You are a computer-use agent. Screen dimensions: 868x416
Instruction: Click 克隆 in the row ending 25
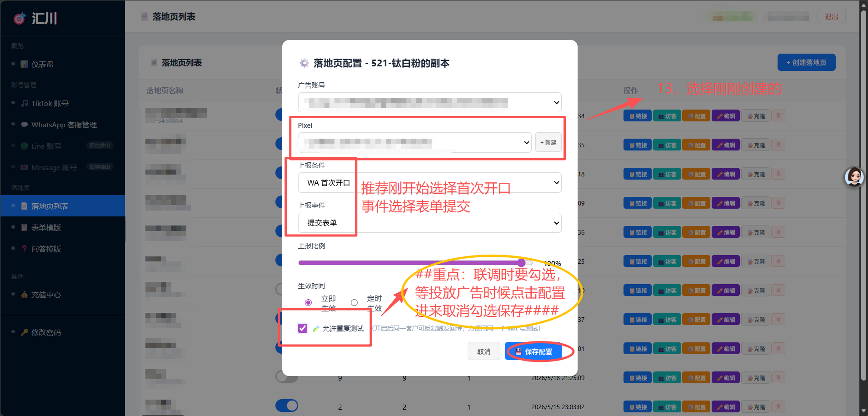coord(755,261)
